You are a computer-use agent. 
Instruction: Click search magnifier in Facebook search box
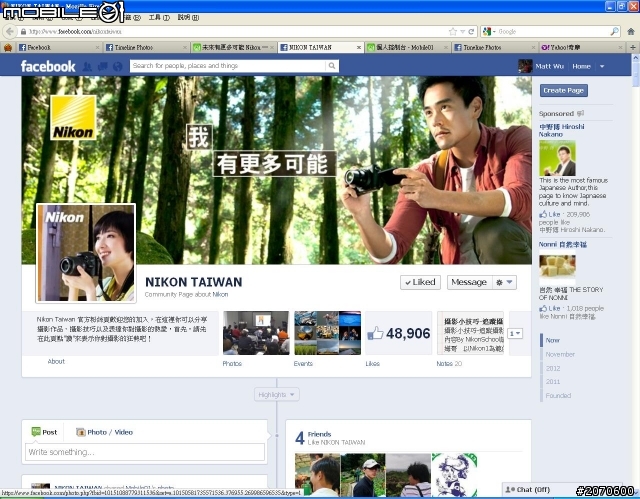pos(332,66)
